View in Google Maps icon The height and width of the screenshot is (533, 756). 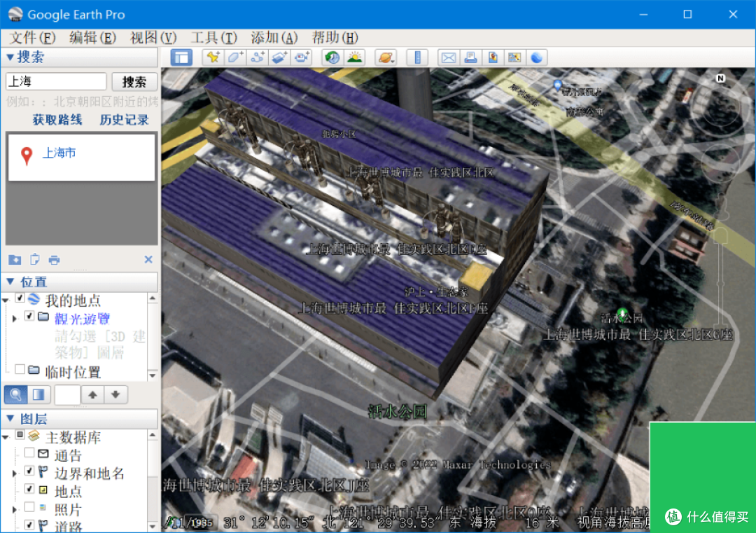pos(514,58)
